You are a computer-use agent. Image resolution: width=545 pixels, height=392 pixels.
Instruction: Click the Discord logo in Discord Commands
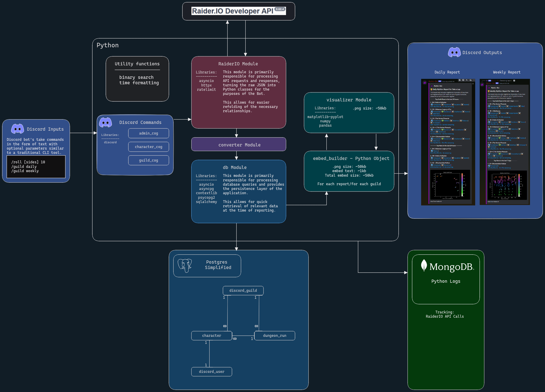pos(105,122)
